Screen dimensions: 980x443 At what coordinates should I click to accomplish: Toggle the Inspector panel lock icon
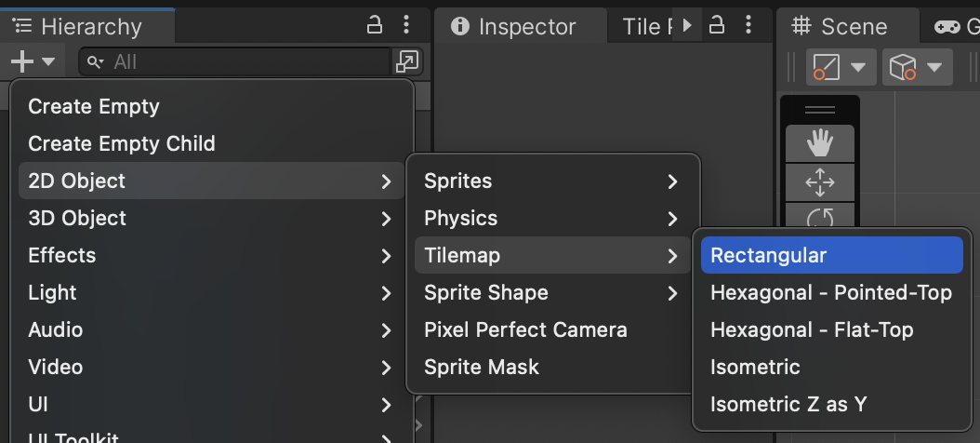coord(717,25)
